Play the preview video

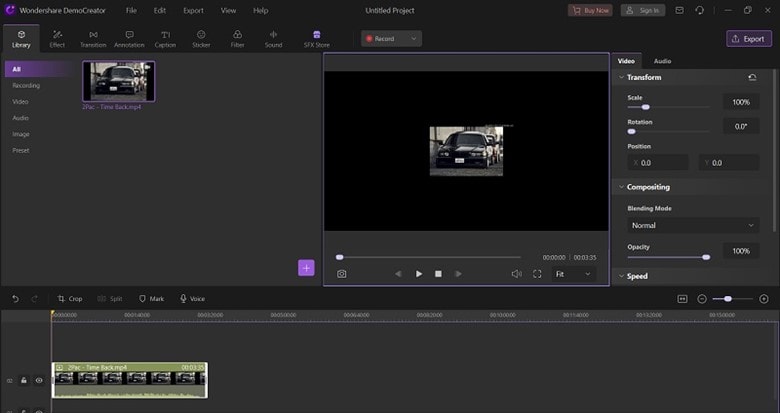click(419, 274)
